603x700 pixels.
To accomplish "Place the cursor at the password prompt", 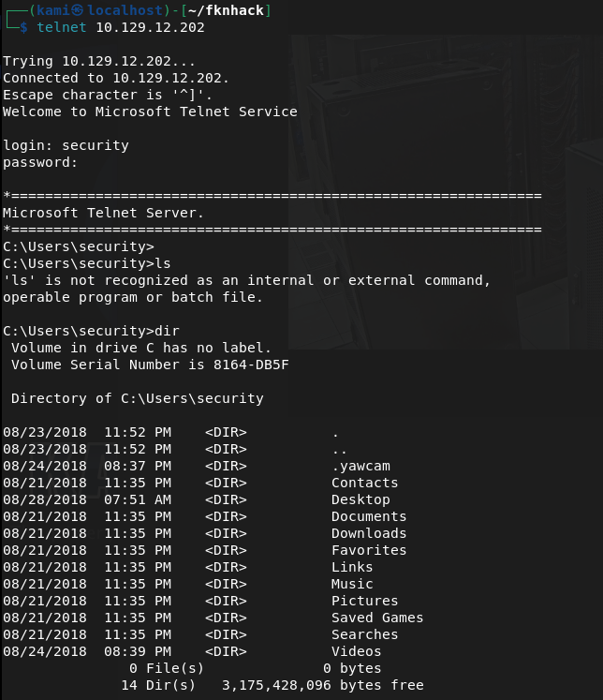I will coord(86,162).
